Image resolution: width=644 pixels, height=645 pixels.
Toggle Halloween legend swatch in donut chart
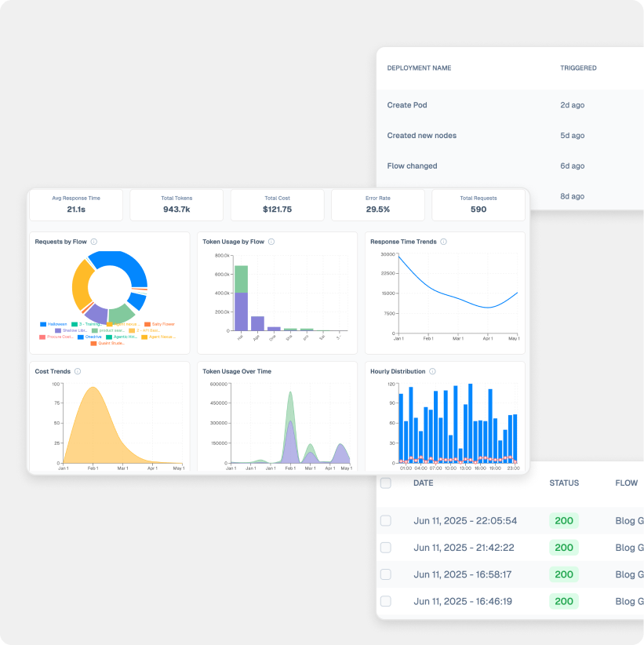coord(43,324)
